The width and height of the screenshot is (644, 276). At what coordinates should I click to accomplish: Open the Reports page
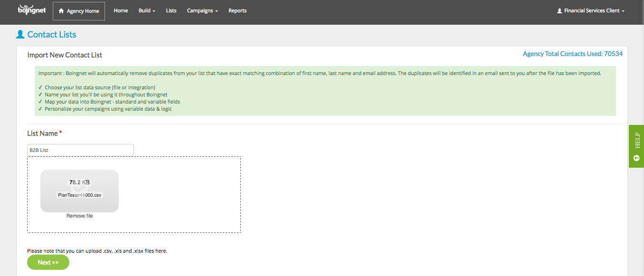(237, 10)
